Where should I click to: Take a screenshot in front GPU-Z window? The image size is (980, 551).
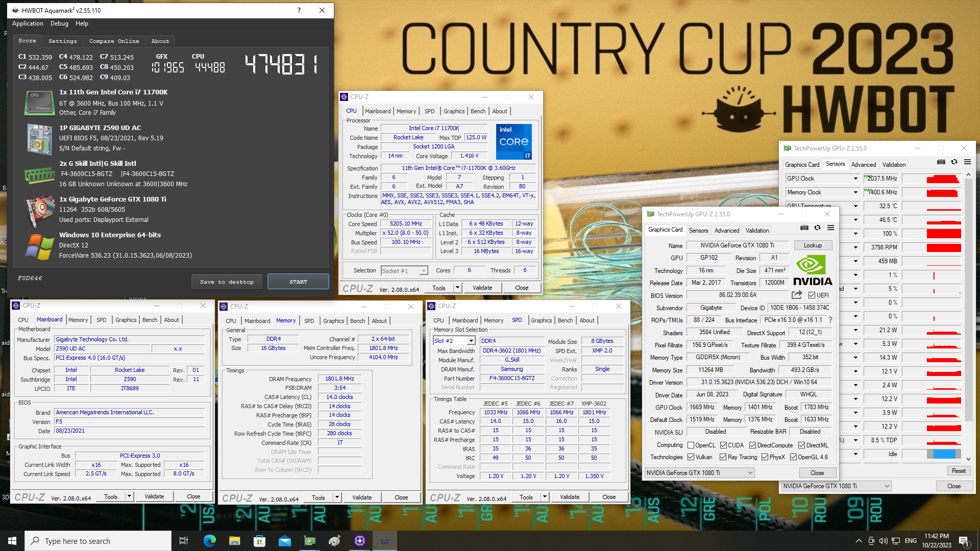pos(804,228)
